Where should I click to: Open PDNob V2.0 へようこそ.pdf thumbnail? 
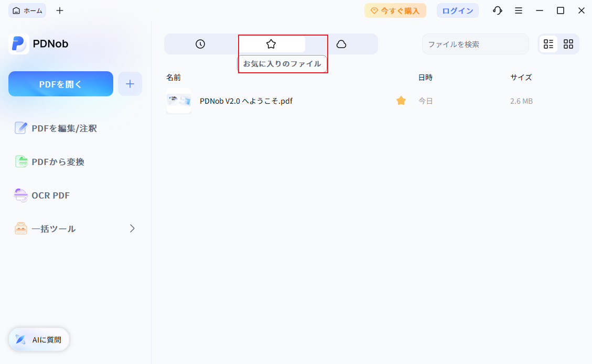click(178, 101)
